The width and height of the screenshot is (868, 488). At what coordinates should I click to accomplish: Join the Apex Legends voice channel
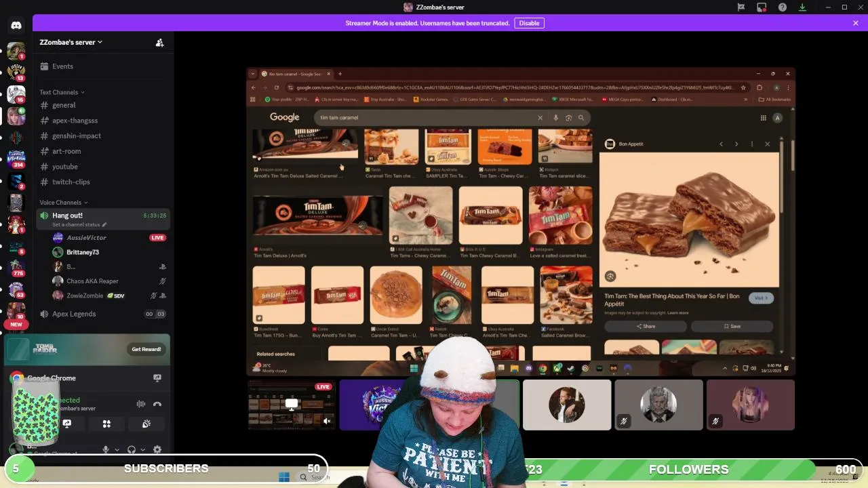pos(102,314)
